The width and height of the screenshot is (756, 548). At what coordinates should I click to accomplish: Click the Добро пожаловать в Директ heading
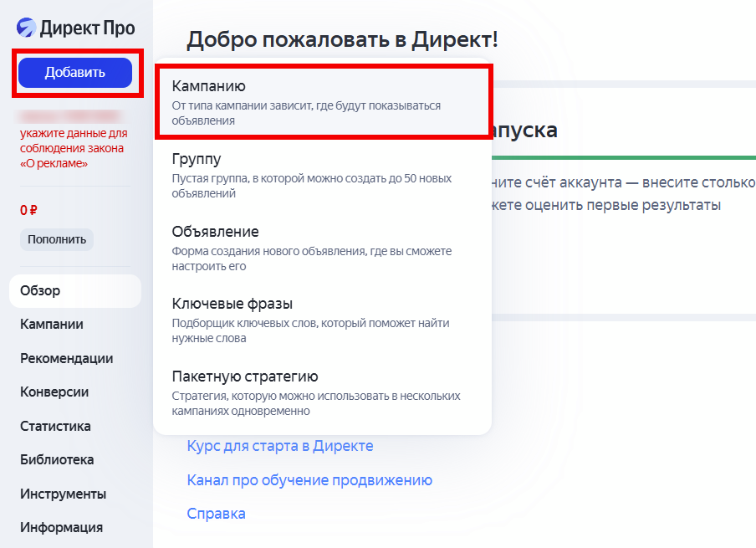[342, 39]
